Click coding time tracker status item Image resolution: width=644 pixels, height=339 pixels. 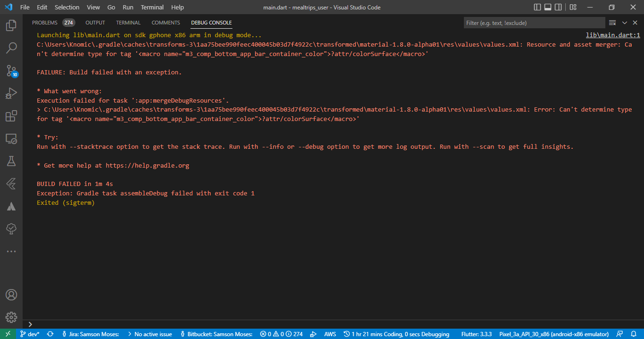pyautogui.click(x=396, y=334)
